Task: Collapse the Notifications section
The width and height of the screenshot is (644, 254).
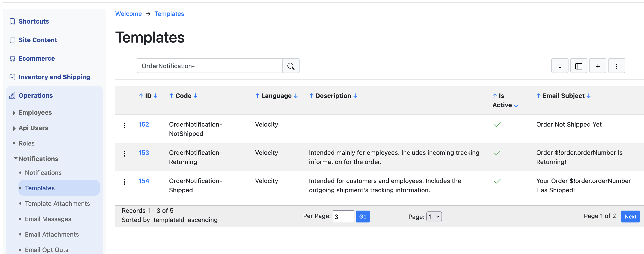Action: coord(15,158)
